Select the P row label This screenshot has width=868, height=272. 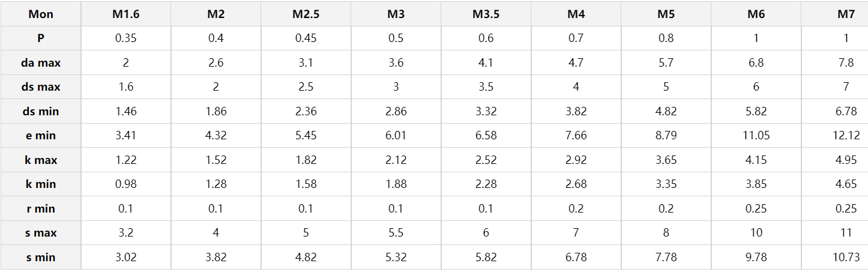coord(41,38)
